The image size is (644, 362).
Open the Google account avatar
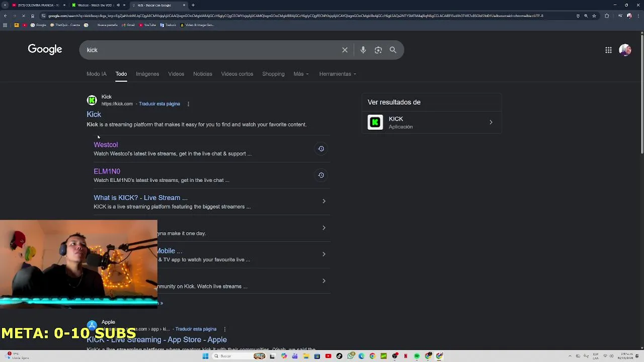(x=625, y=50)
